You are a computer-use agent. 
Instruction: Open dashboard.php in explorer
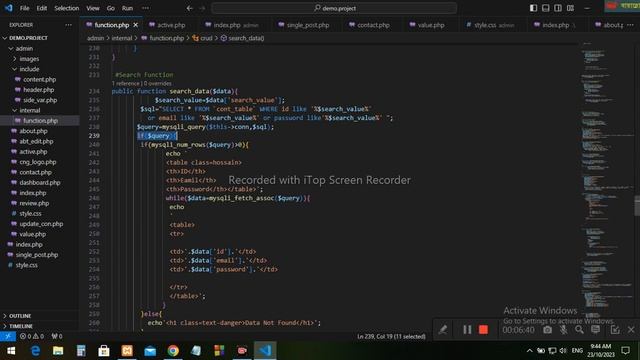pyautogui.click(x=40, y=182)
